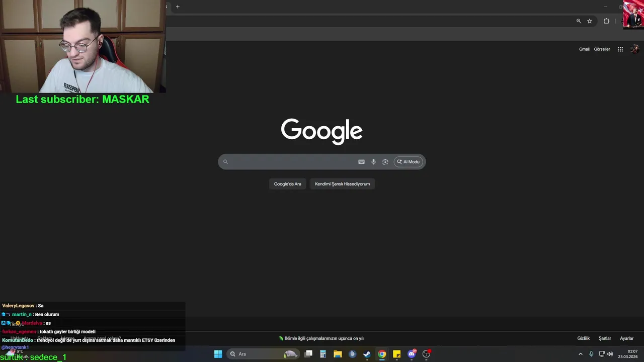This screenshot has width=644, height=362.
Task: Open Task View on the taskbar
Action: [308, 354]
